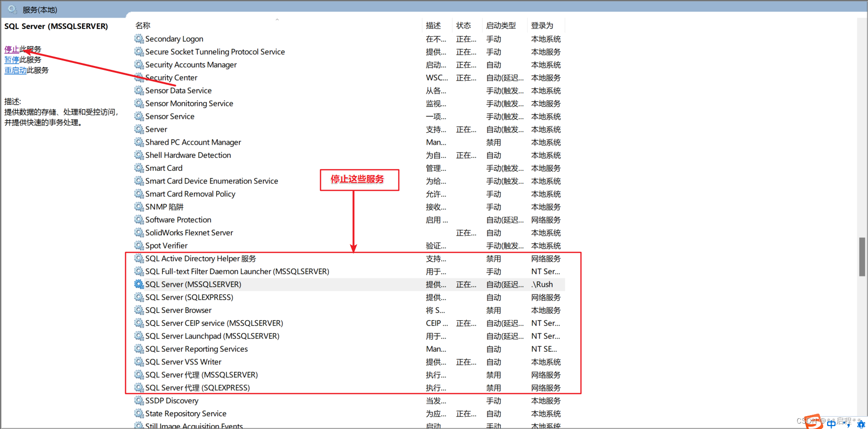Click the gear icon for Spot Verifier

coord(139,245)
